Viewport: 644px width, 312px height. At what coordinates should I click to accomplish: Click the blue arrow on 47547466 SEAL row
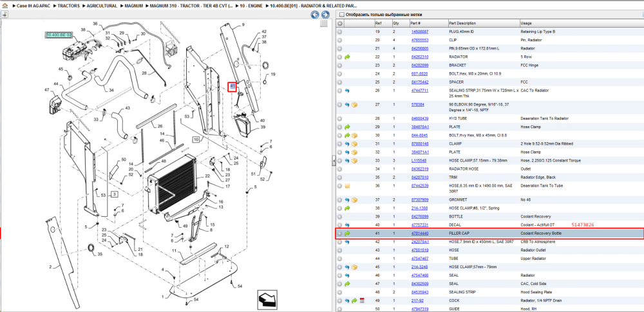(x=347, y=275)
